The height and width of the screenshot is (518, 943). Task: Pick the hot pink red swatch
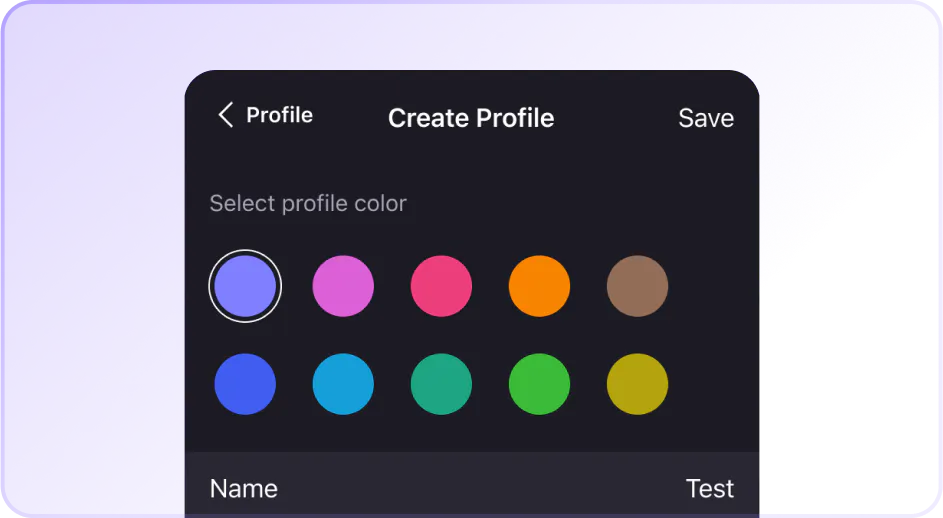(441, 286)
